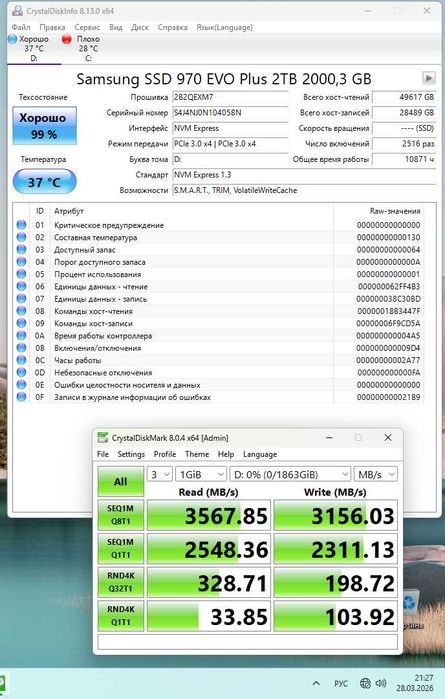Click the 37 °C temperature button
The image size is (445, 699).
pyautogui.click(x=44, y=182)
